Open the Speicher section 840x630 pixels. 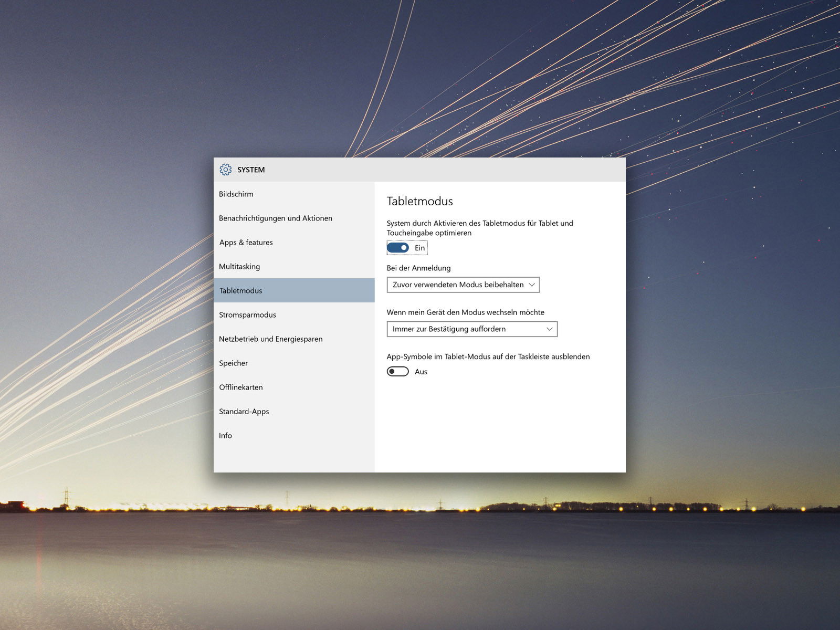(294, 363)
